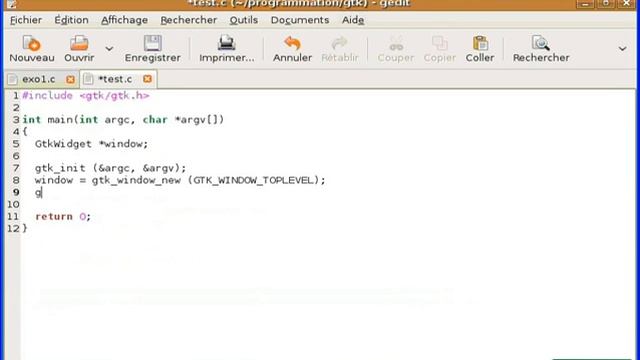Redo with the Rétablir button

pyautogui.click(x=340, y=49)
